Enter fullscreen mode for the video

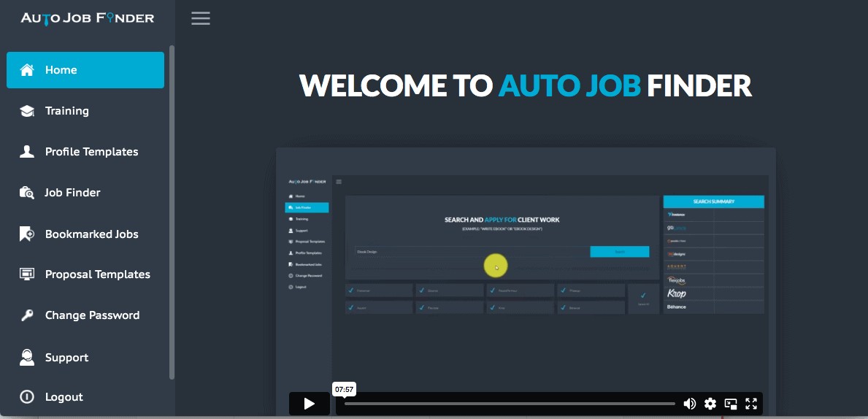pos(751,404)
